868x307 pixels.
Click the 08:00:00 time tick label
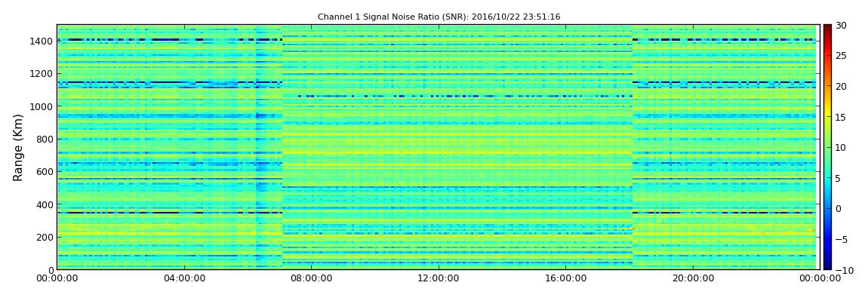311,278
